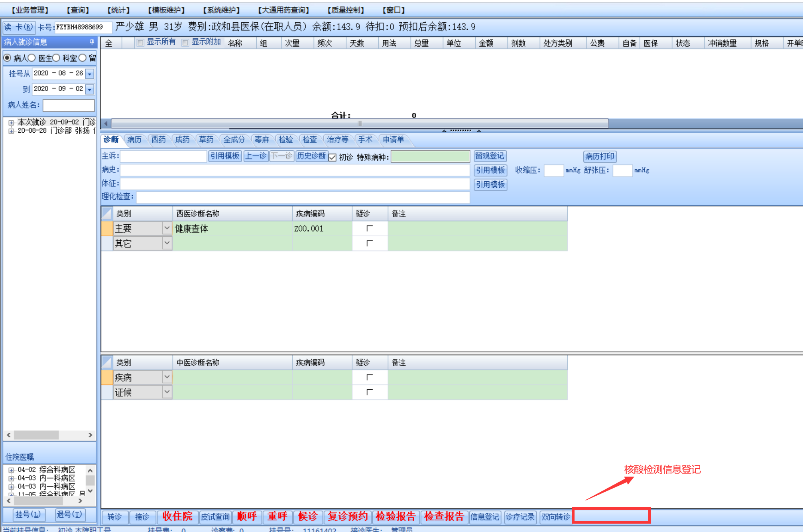Pin the 病人就诊信息 panel
Image resolution: width=803 pixels, height=532 pixels.
coord(92,42)
